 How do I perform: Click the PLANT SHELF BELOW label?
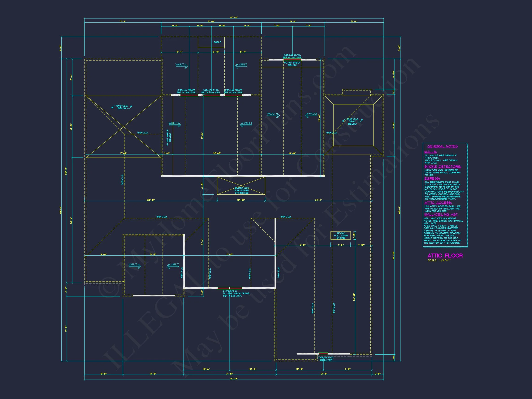coord(292,63)
